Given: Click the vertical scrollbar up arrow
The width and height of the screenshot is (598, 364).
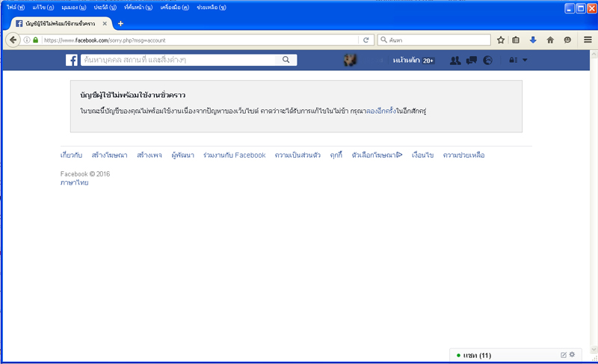Looking at the screenshot, I should click(x=594, y=55).
